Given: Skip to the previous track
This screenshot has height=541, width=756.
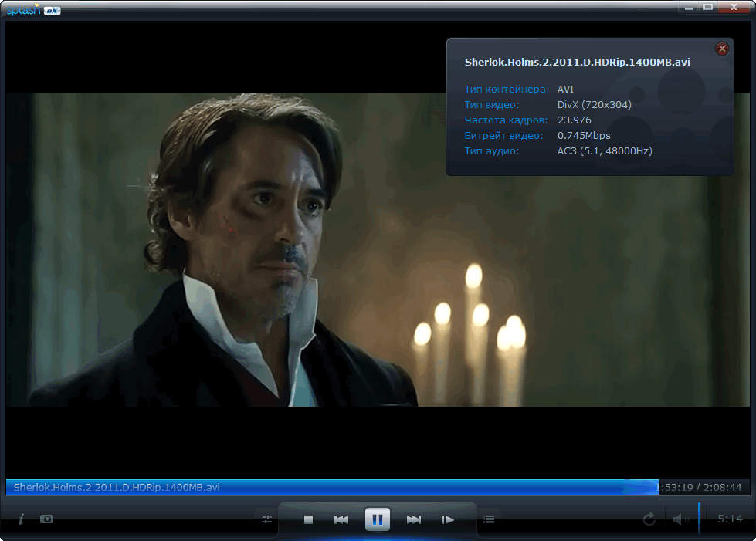Looking at the screenshot, I should (x=341, y=519).
